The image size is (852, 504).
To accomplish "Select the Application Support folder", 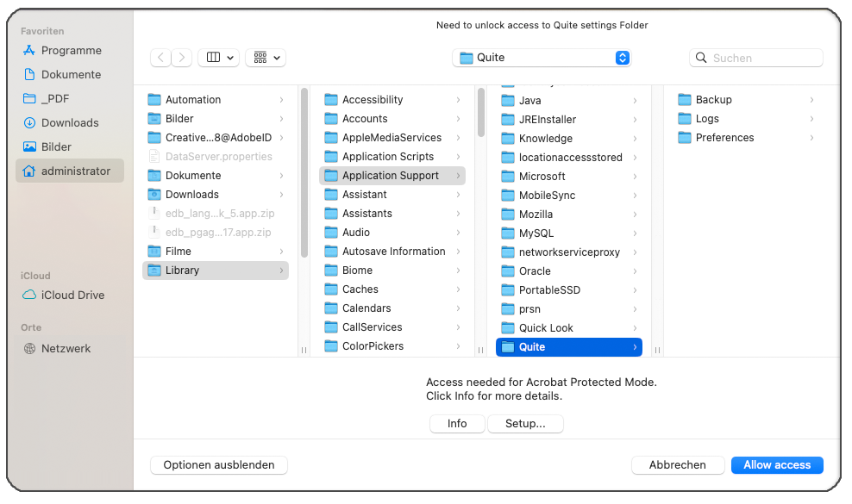I will point(392,176).
